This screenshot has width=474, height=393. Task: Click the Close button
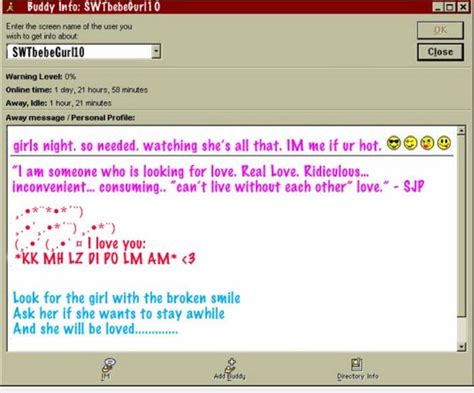pos(440,52)
